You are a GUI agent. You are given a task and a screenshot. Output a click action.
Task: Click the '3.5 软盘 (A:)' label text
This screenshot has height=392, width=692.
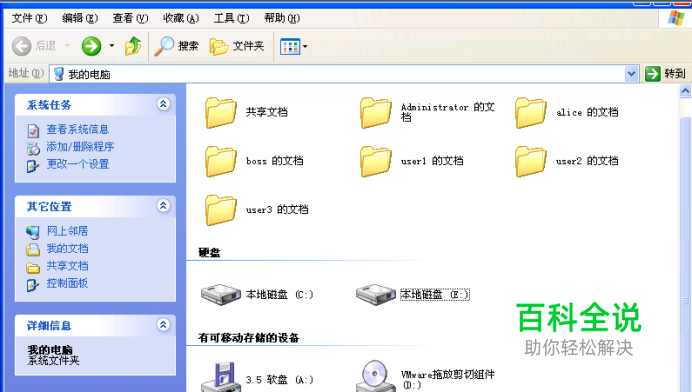(279, 379)
